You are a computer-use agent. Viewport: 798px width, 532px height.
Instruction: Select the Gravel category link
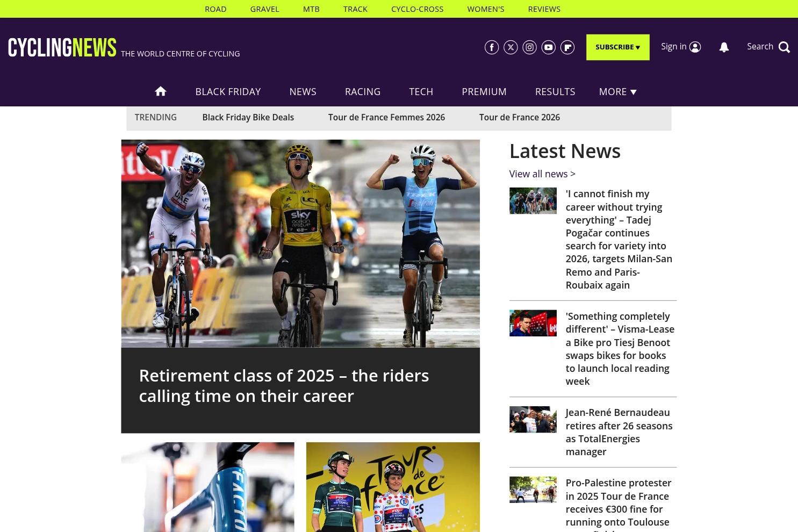point(264,9)
